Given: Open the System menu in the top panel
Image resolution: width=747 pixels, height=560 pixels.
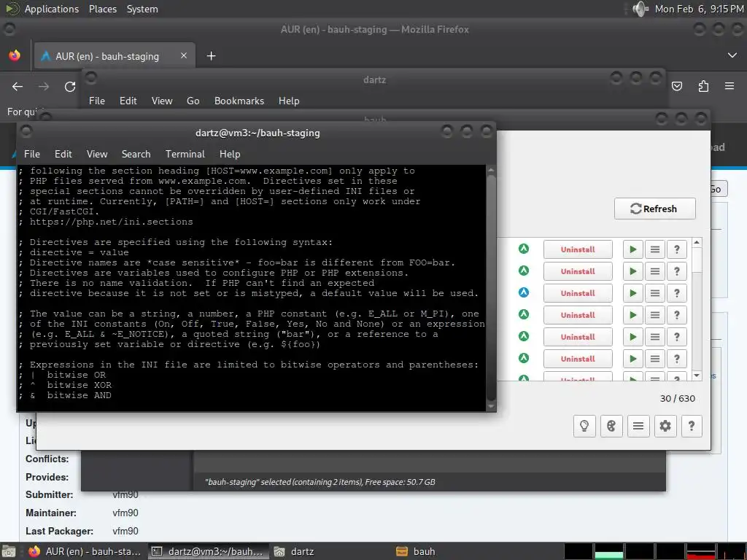Looking at the screenshot, I should coord(142,9).
